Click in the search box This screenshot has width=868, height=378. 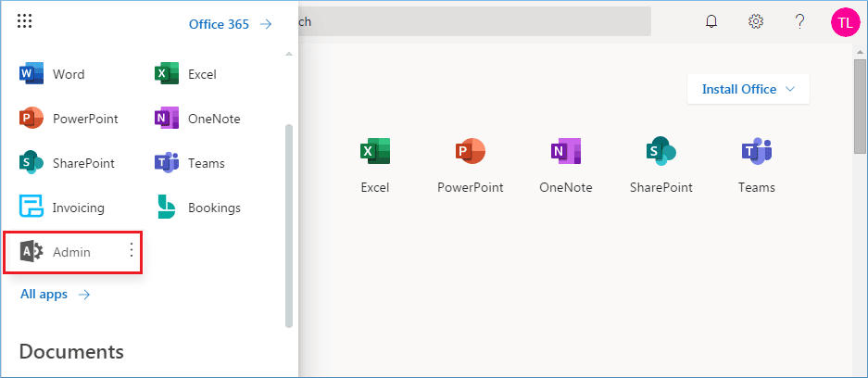pyautogui.click(x=474, y=21)
